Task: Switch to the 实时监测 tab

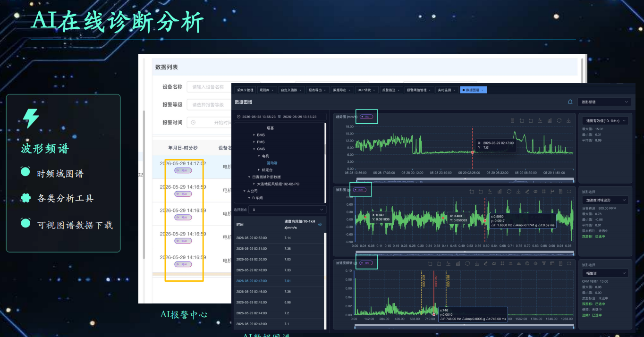Action: [x=446, y=90]
